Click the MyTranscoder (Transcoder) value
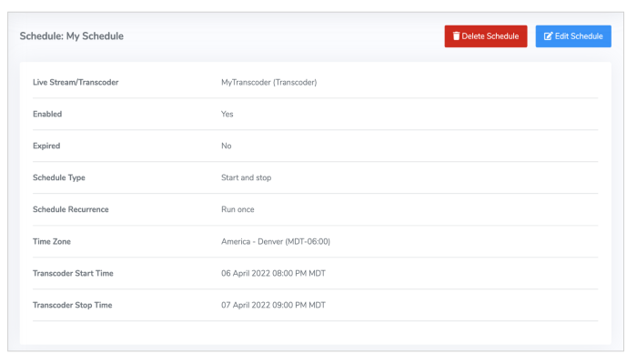The width and height of the screenshot is (637, 364). (x=268, y=82)
